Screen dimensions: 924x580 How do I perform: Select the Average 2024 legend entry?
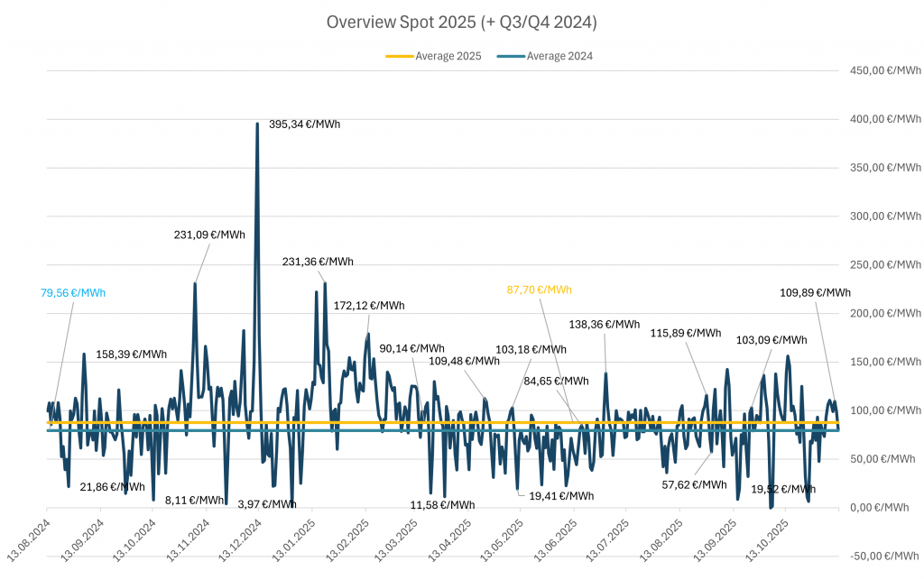(x=559, y=56)
